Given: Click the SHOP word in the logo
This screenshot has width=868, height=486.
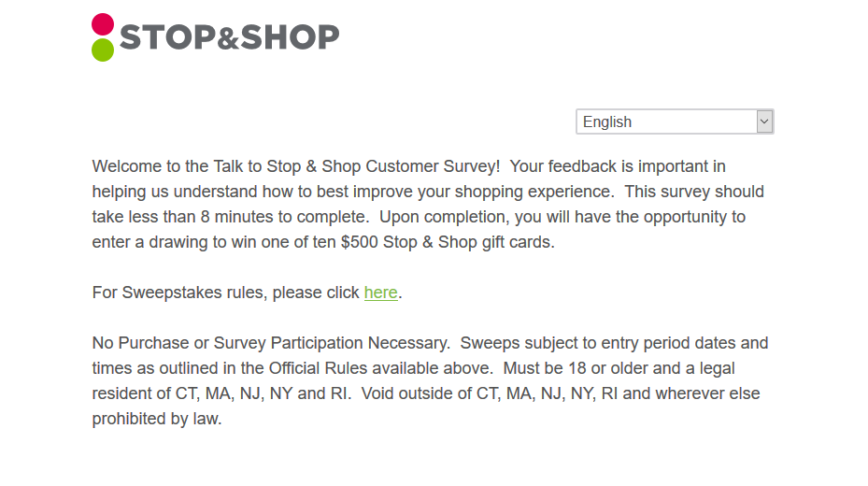Looking at the screenshot, I should point(290,37).
